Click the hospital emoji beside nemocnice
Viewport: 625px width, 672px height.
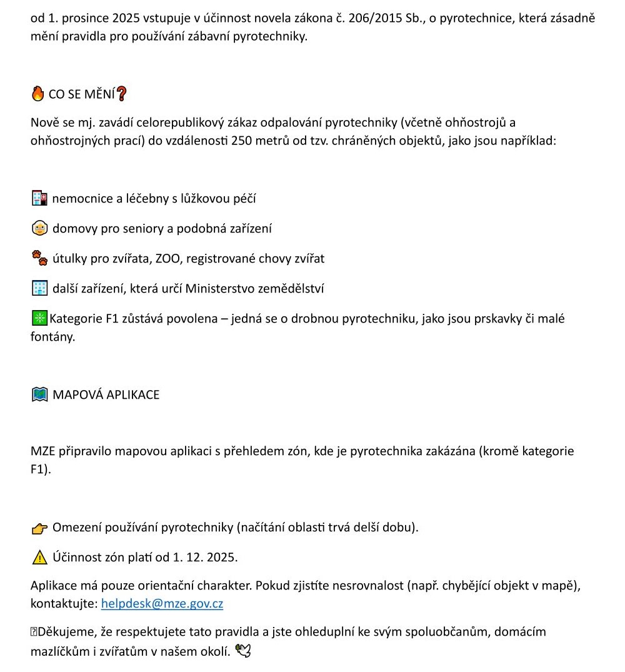pos(39,199)
